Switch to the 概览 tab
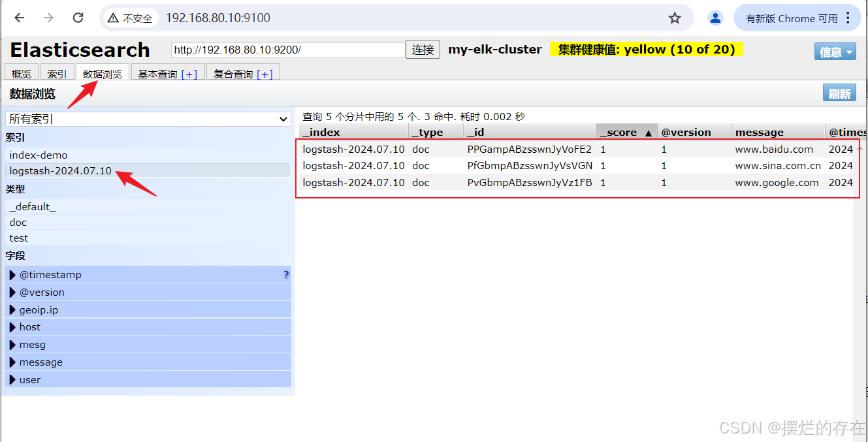 pos(22,74)
